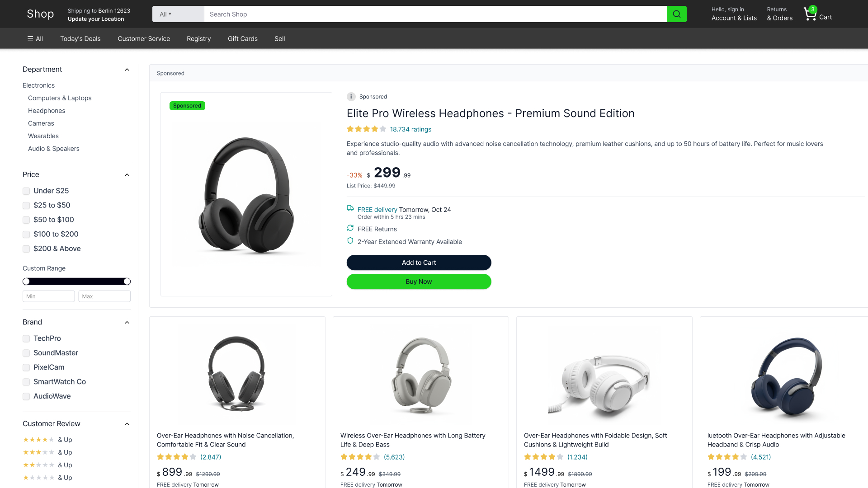Click the Free Returns refresh icon

[350, 228]
